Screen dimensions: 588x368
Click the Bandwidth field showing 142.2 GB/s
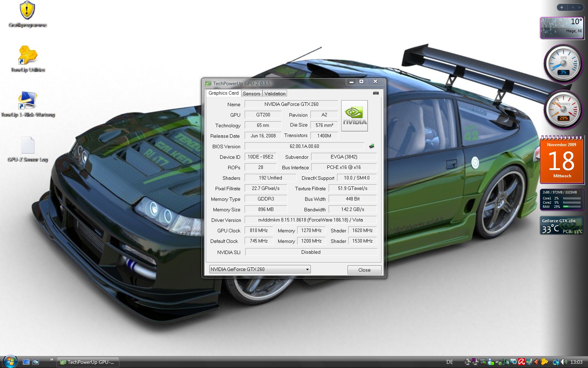click(x=353, y=209)
